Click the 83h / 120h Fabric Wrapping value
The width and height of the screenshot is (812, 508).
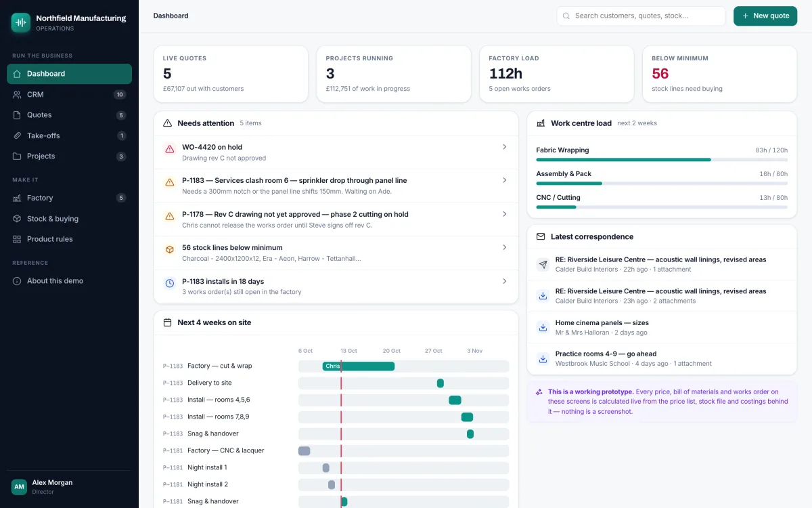coord(771,150)
